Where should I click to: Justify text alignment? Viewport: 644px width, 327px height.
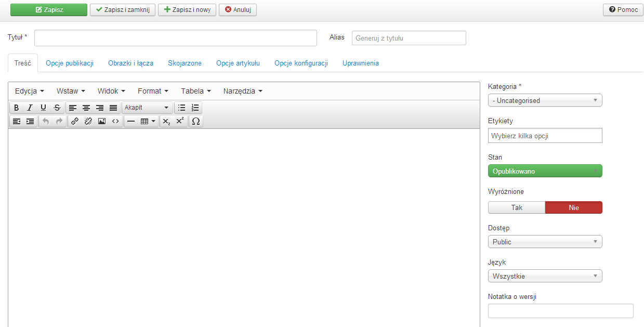pos(113,108)
